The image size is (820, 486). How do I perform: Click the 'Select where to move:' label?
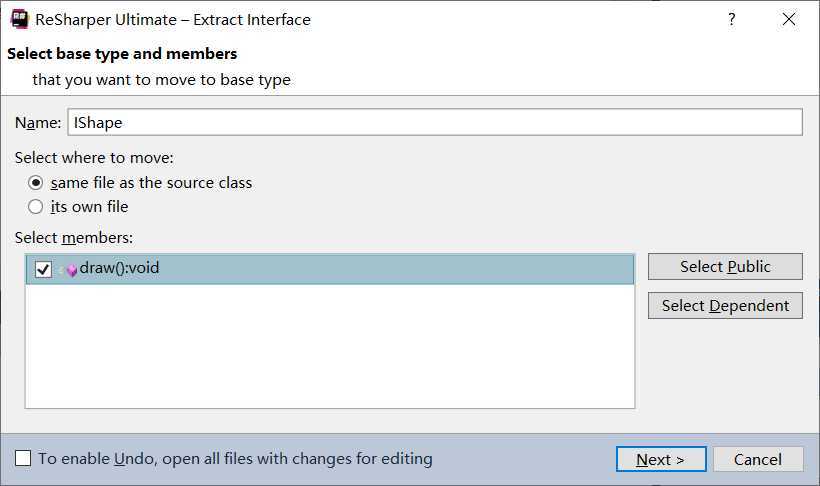[94, 157]
